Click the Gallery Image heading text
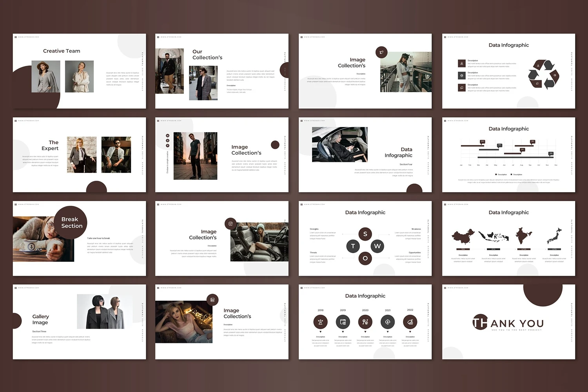 (x=40, y=319)
